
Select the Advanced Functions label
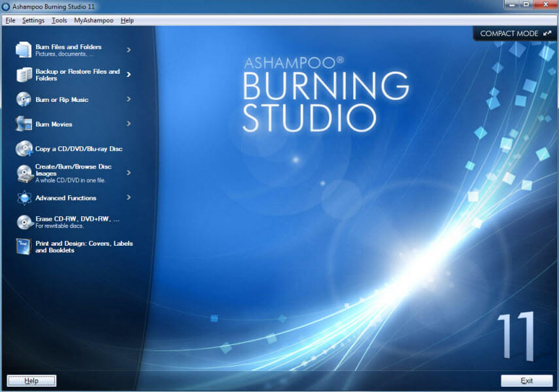click(66, 198)
